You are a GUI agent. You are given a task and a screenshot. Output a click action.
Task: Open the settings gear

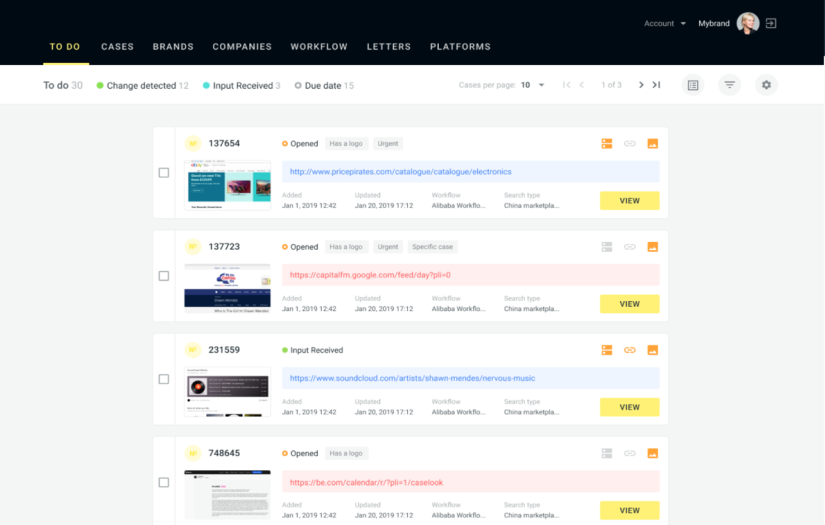coord(766,85)
